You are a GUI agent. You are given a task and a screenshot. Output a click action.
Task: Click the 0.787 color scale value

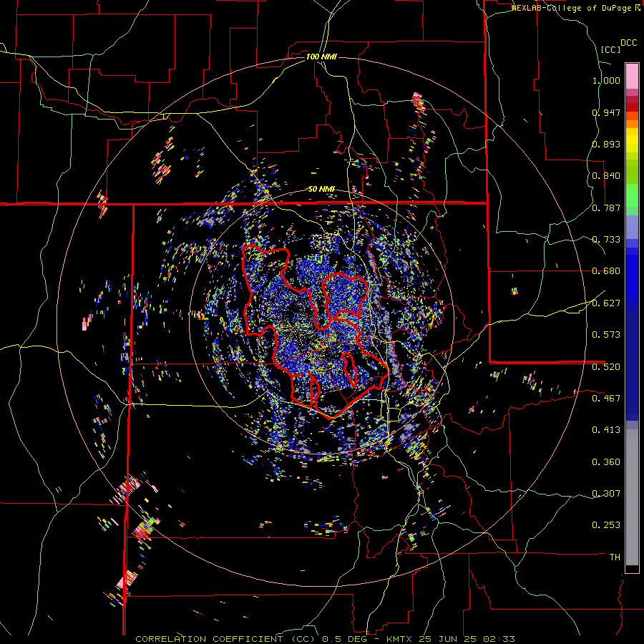pyautogui.click(x=606, y=208)
